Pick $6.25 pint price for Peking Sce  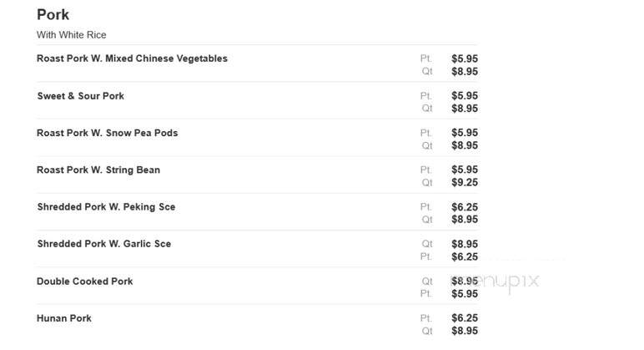click(x=465, y=207)
